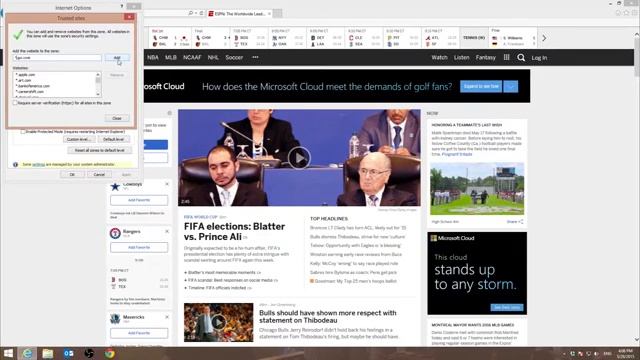Image resolution: width=640 pixels, height=360 pixels.
Task: Add Mavericks as favorite
Action: [x=139, y=333]
